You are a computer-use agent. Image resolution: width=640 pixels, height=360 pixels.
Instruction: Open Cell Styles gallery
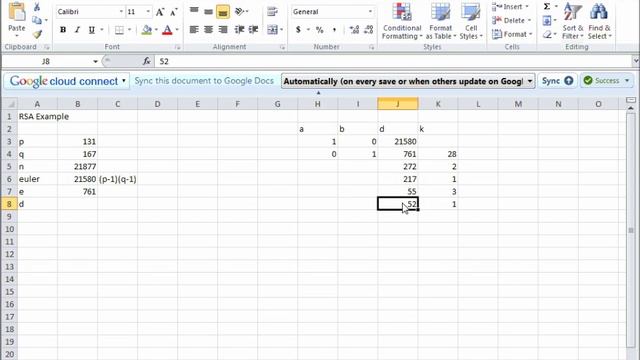(471, 21)
